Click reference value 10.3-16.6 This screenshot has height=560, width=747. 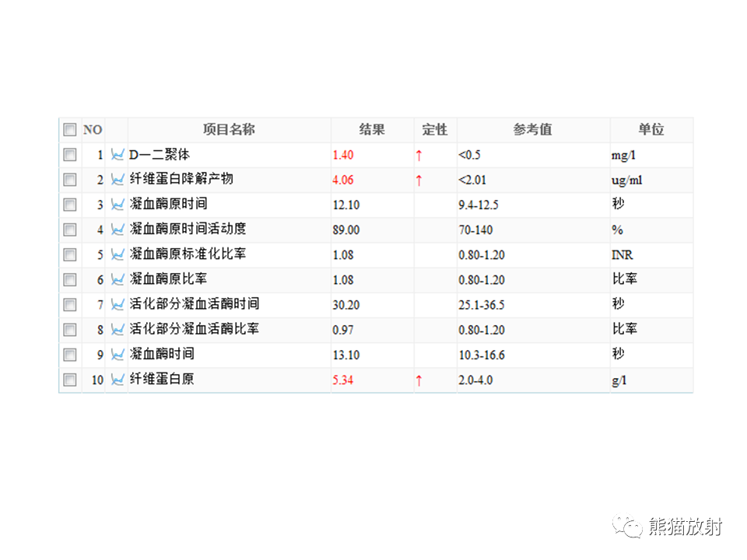tap(481, 355)
